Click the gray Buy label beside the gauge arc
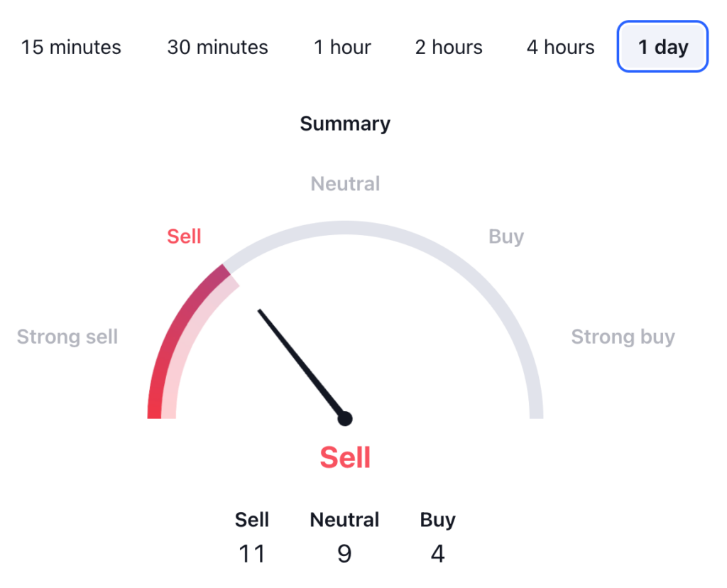This screenshot has width=727, height=588. pyautogui.click(x=506, y=236)
